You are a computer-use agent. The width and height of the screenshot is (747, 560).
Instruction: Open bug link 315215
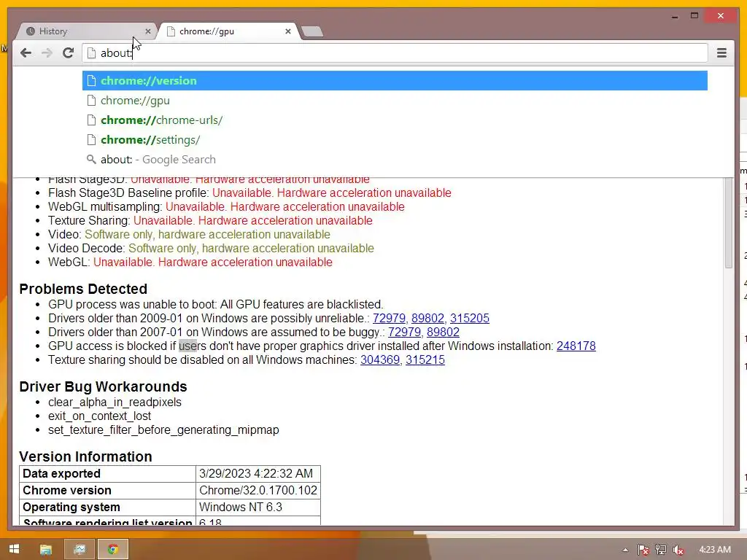pyautogui.click(x=425, y=359)
